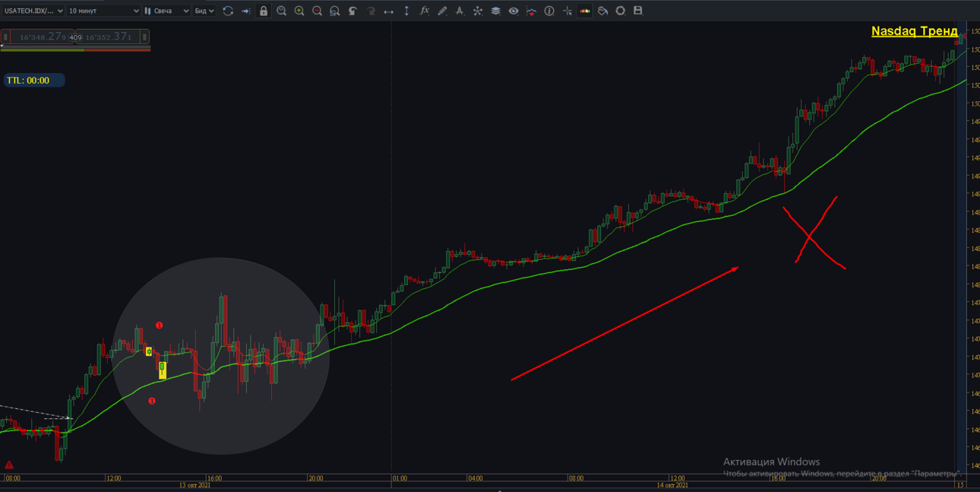Click the zoom out magnifier icon

(318, 11)
